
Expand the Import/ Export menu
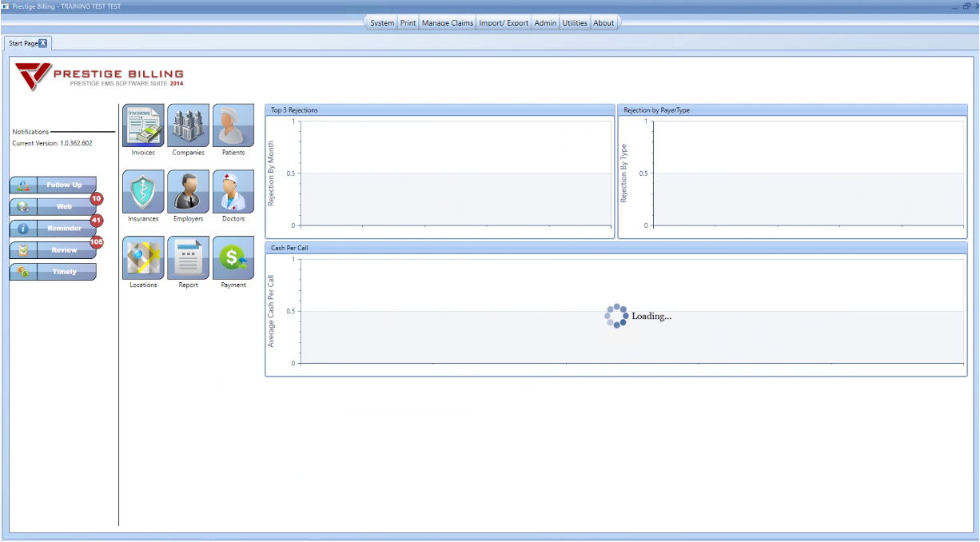(x=504, y=23)
